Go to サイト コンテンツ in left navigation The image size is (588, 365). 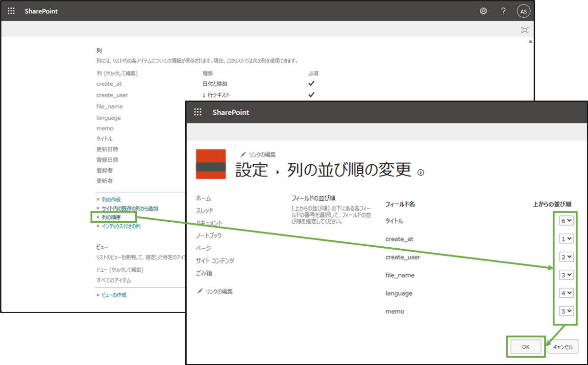(215, 261)
